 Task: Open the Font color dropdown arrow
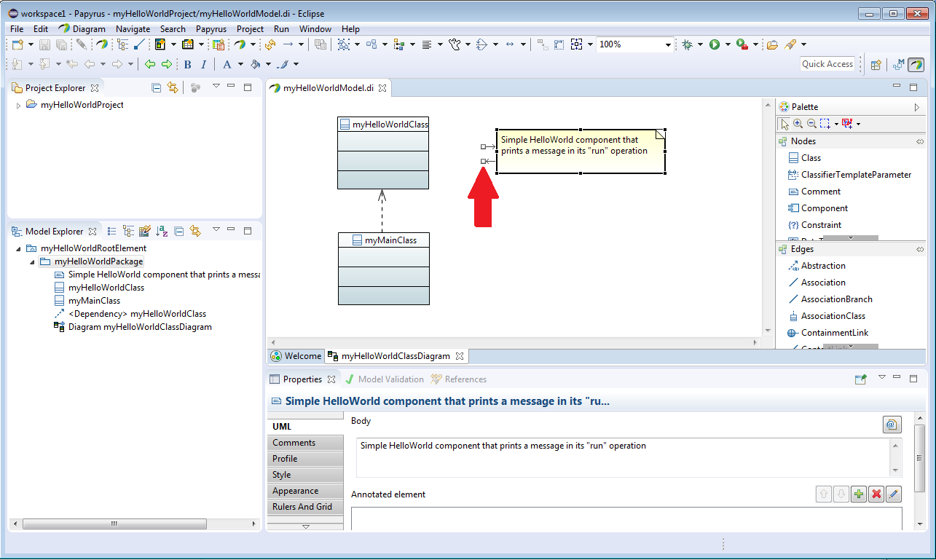click(240, 64)
